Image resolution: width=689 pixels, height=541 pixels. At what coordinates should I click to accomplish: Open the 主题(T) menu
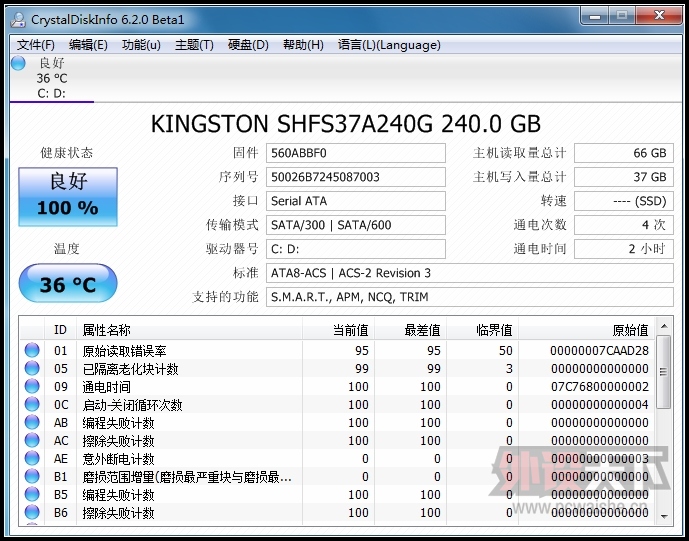coord(194,45)
